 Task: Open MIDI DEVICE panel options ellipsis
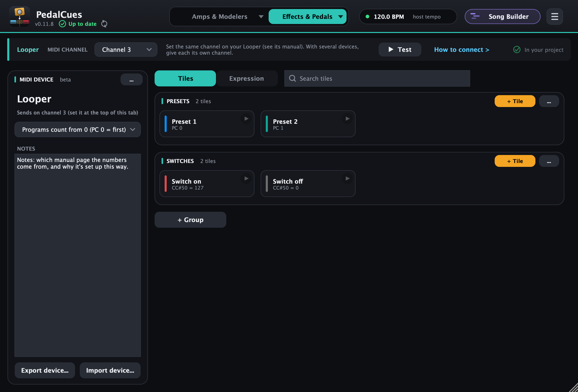(x=132, y=79)
